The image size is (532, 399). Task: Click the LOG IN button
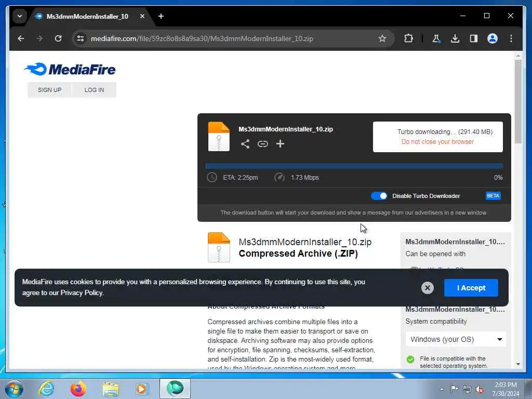(95, 90)
